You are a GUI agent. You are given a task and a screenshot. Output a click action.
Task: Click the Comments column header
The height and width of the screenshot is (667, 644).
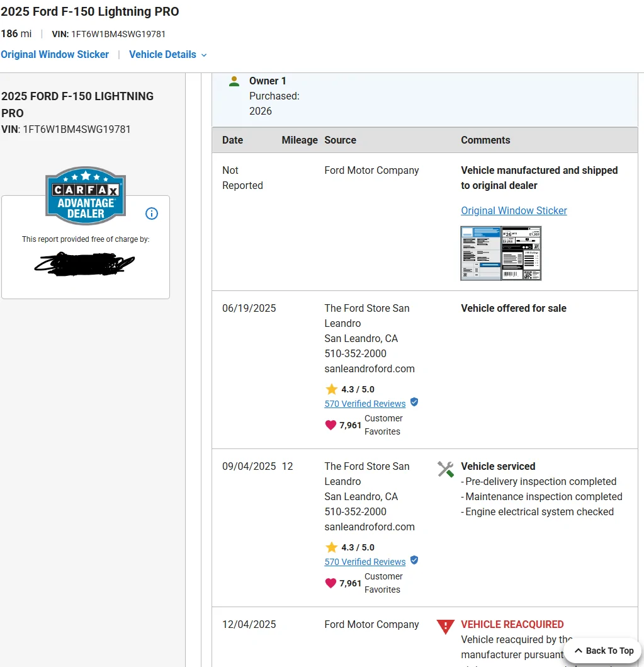[x=485, y=140]
